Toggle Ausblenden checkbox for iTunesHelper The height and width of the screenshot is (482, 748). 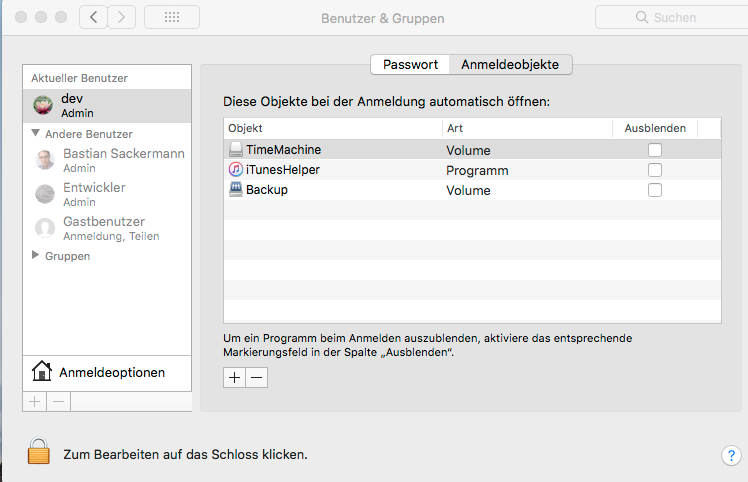655,170
